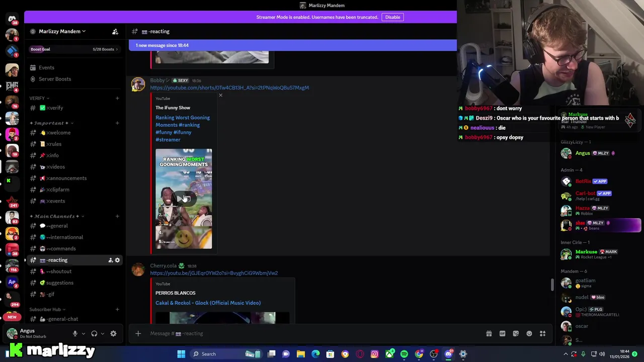This screenshot has width=644, height=362.
Task: Remove Bobby's YouTube embed with the X
Action: point(220,96)
